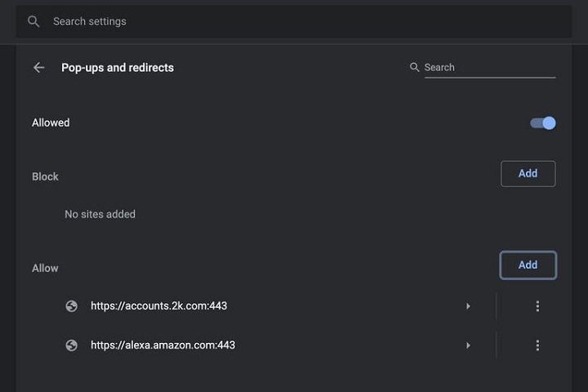The width and height of the screenshot is (588, 392).
Task: Expand site details arrow for accounts.2k.com
Action: click(468, 306)
